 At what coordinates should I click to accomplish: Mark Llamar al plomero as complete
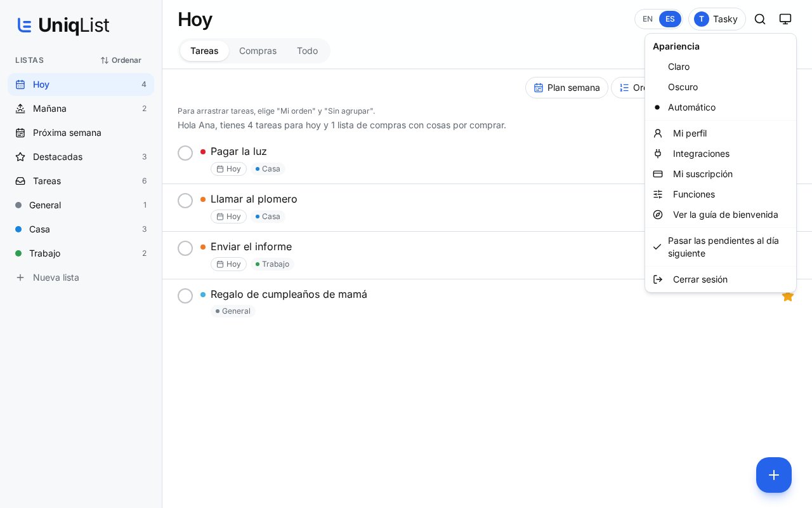tap(185, 201)
